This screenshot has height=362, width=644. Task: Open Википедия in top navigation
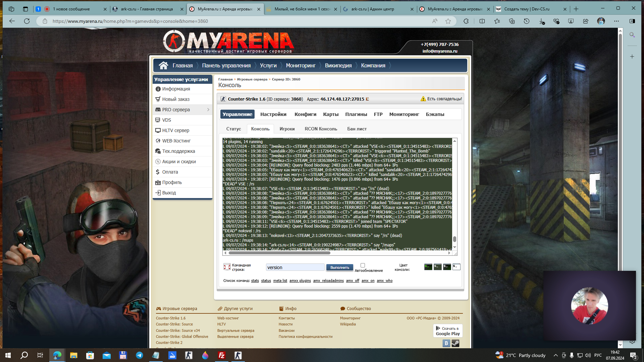(338, 65)
